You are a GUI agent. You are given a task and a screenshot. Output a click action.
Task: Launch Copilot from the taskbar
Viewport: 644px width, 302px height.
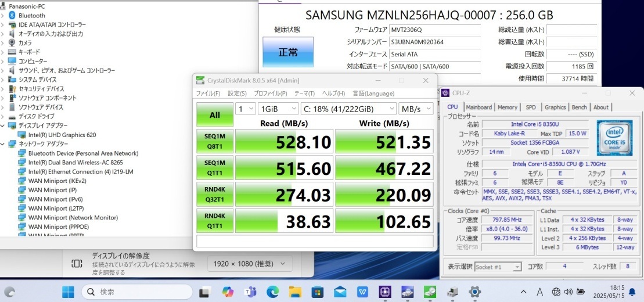228,292
